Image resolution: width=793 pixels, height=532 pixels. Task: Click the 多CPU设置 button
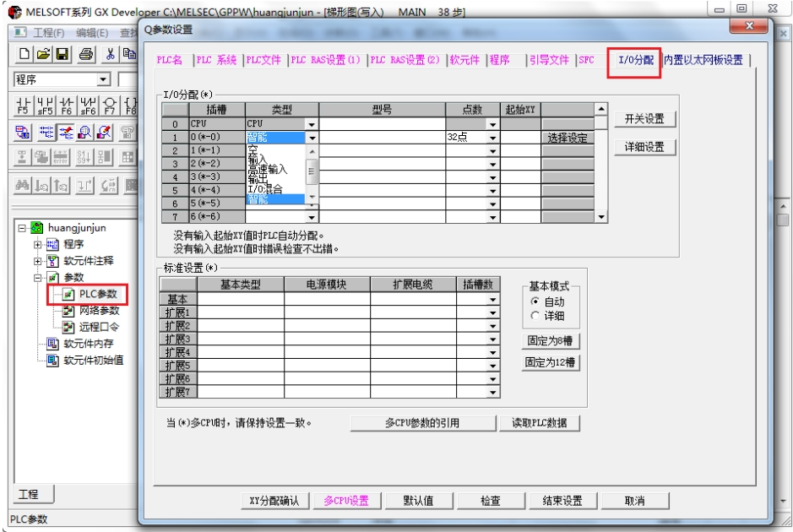point(346,501)
